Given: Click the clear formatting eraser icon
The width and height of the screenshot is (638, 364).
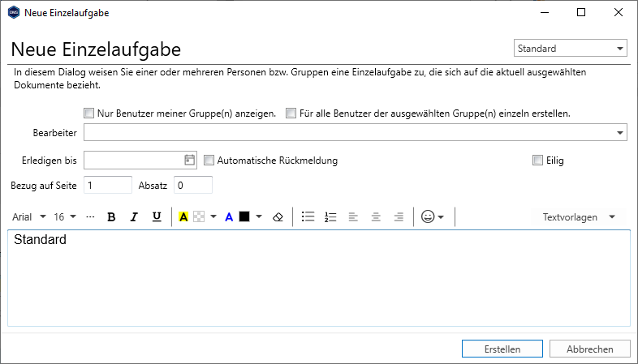Looking at the screenshot, I should click(278, 216).
